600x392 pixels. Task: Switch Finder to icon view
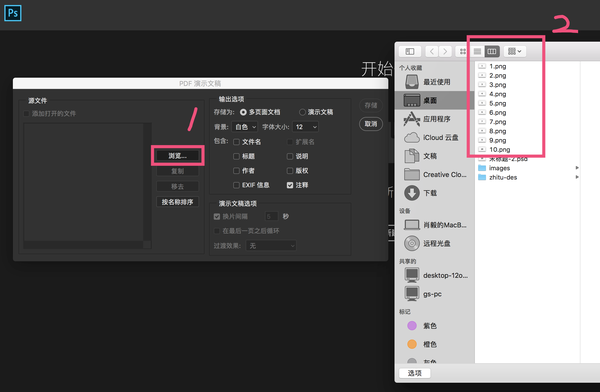[463, 51]
